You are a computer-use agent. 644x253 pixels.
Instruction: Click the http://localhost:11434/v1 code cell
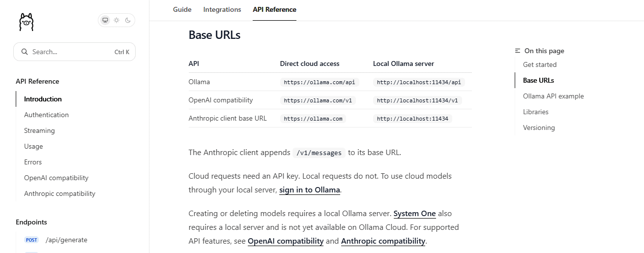[x=417, y=100]
